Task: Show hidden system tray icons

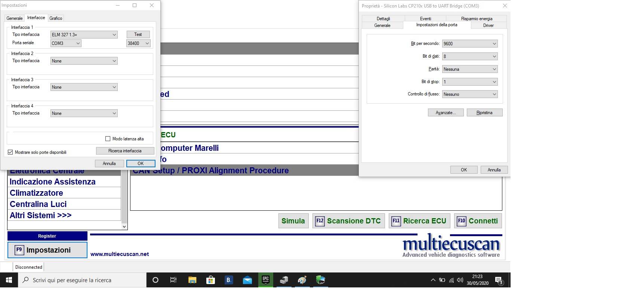Action: click(x=433, y=280)
